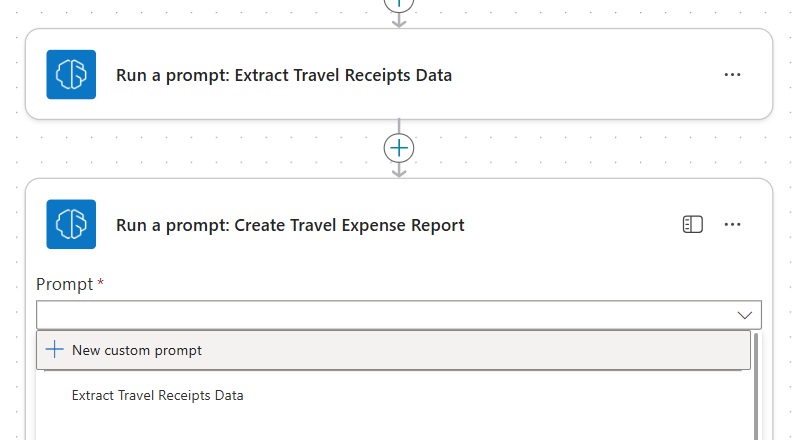The image size is (807, 440).
Task: Select Extract Travel Receipts Data prompt option
Action: (158, 395)
